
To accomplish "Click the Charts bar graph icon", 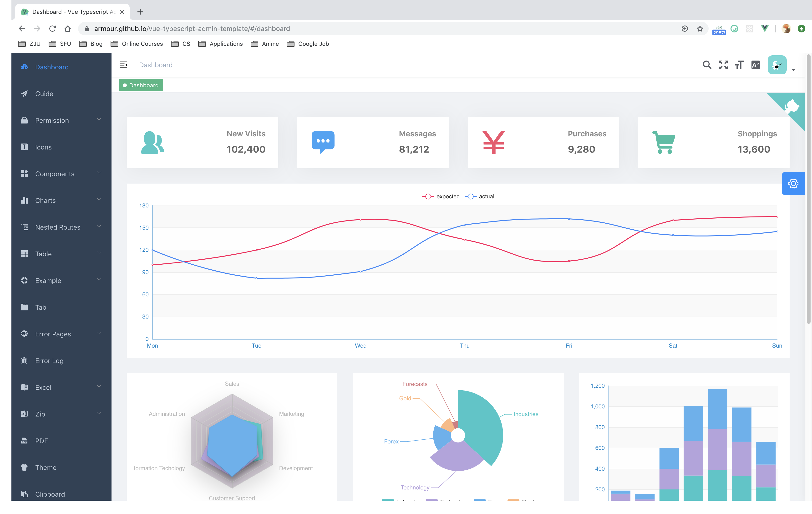I will [x=24, y=200].
